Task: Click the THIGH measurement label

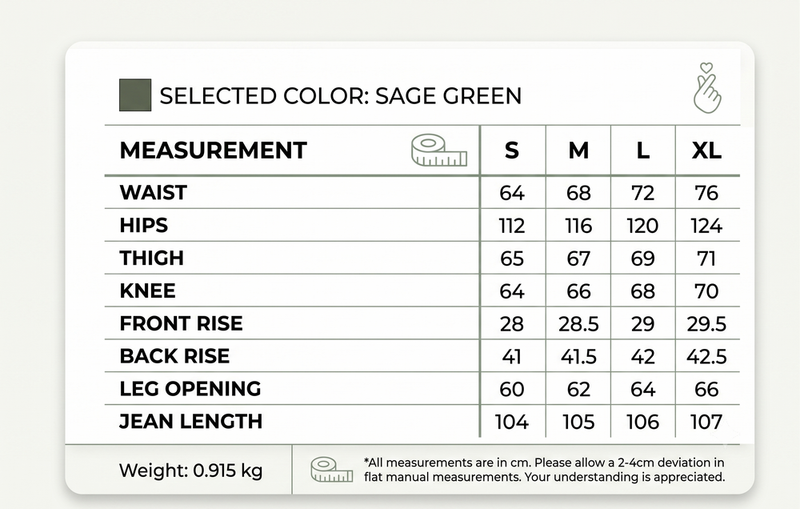Action: point(152,258)
